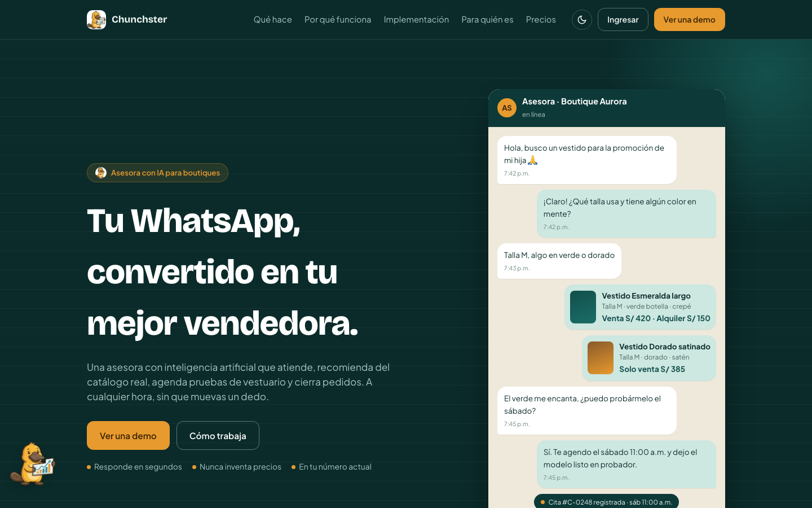Open the Implementación nav link
Image resolution: width=812 pixels, height=508 pixels.
(x=416, y=20)
